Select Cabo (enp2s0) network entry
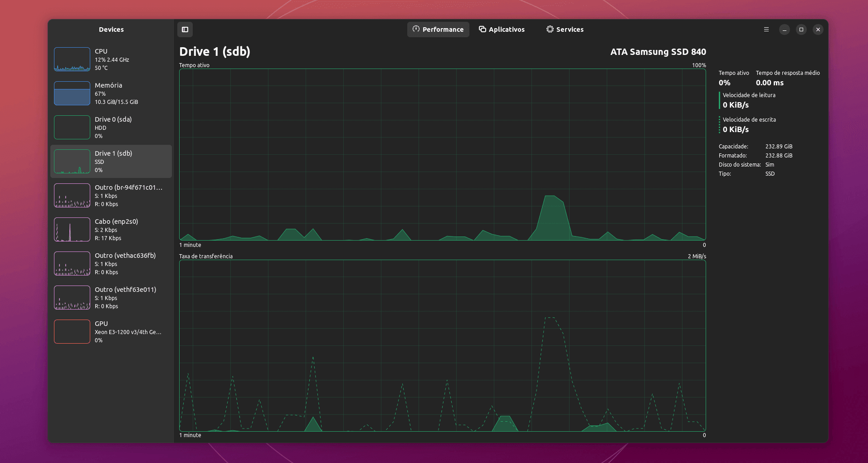Viewport: 868px width, 463px height. (x=111, y=230)
